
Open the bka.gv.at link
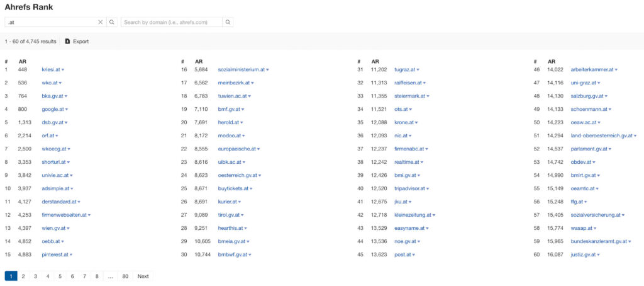(x=53, y=96)
